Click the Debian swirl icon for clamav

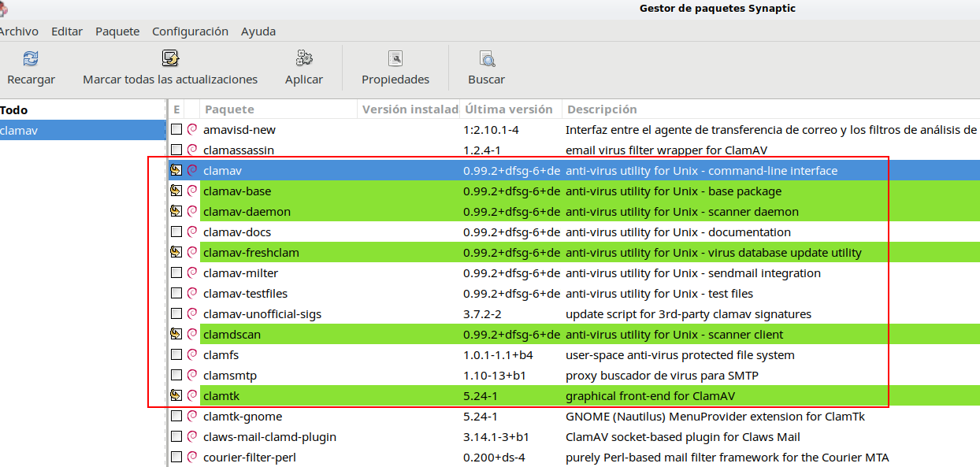(x=192, y=170)
